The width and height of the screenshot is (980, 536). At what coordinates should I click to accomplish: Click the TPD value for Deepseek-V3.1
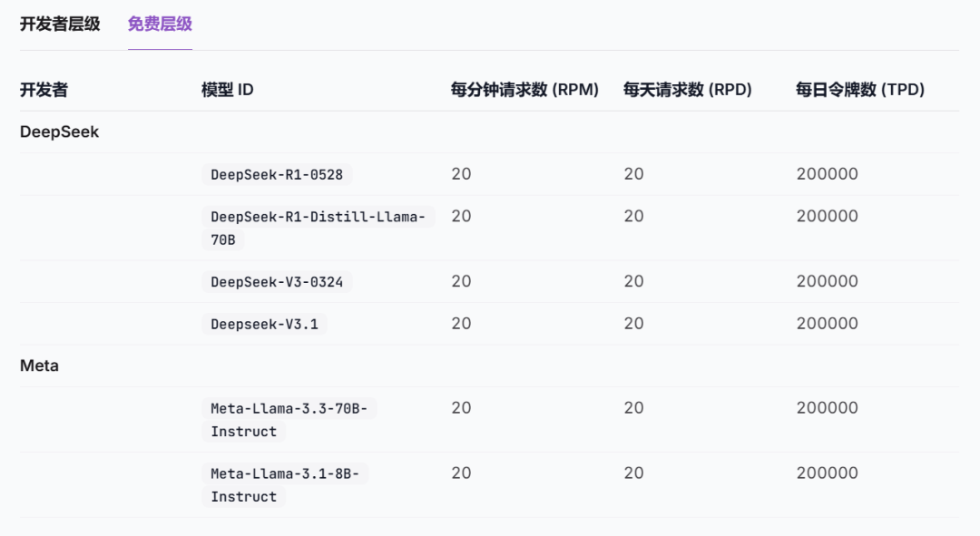827,323
